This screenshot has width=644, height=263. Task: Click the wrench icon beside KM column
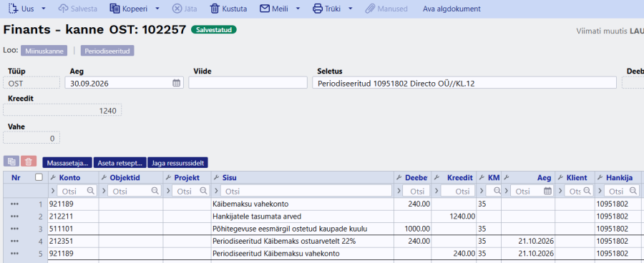[482, 178]
